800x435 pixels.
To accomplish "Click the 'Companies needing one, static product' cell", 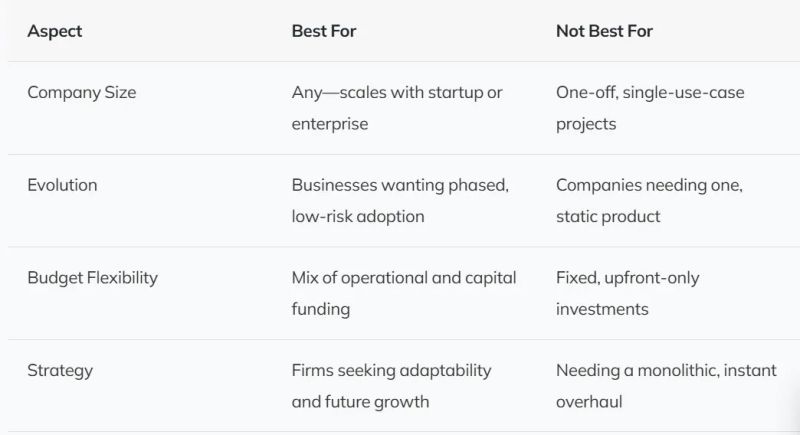I will [649, 200].
